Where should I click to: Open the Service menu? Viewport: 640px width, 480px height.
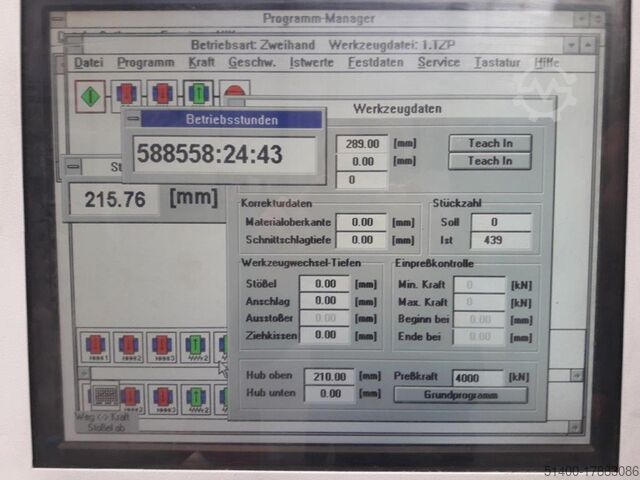click(438, 62)
